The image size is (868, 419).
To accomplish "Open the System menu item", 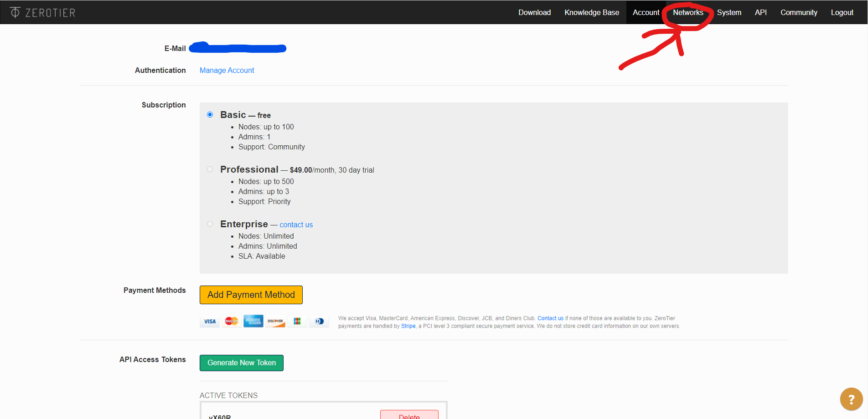I will point(729,12).
